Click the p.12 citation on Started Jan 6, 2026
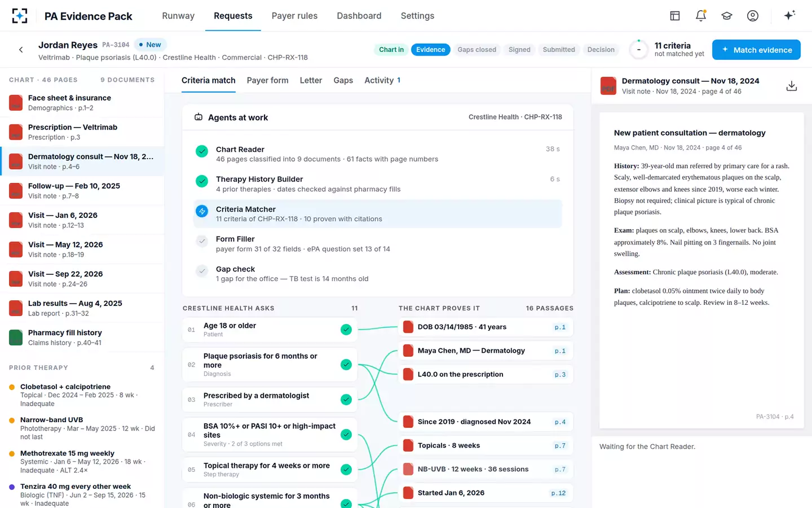Screen dimensions: 812x508 click(x=558, y=493)
